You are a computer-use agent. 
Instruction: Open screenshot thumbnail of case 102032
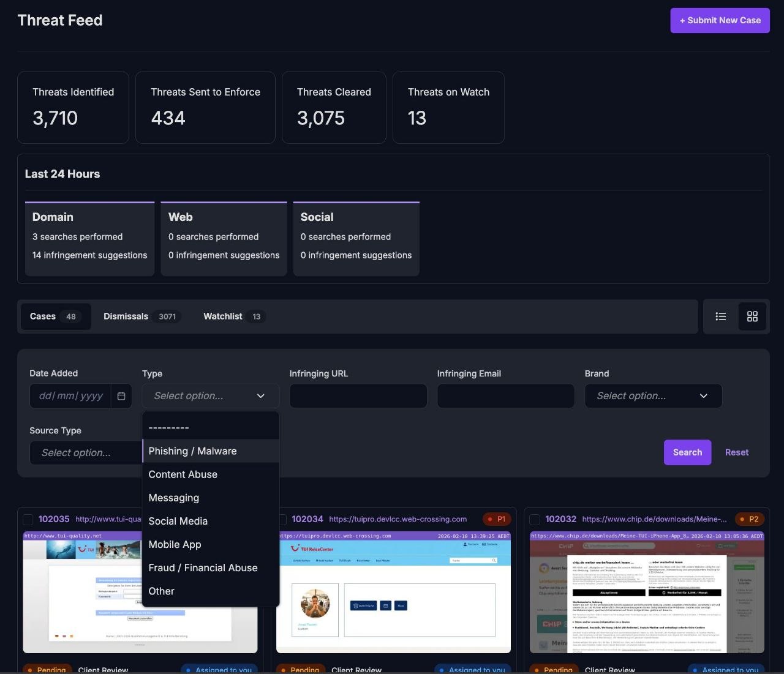pos(646,592)
